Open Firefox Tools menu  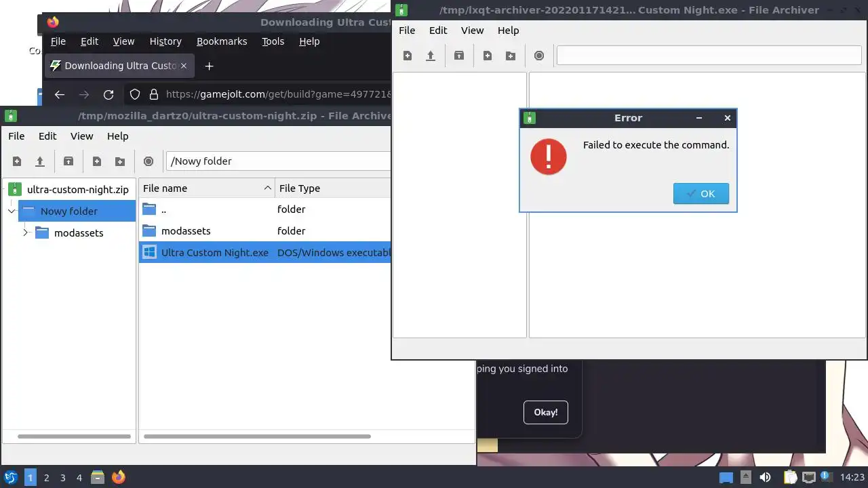(273, 41)
